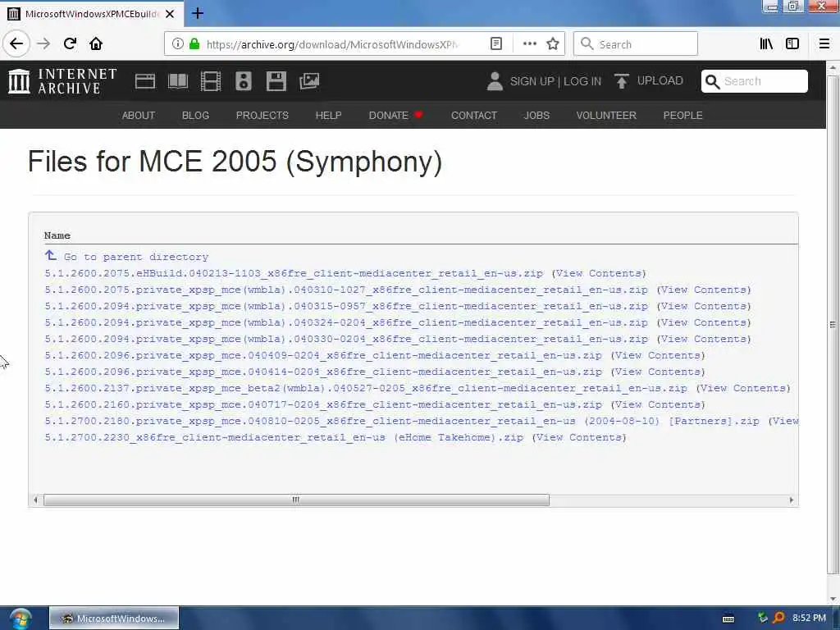This screenshot has height=630, width=840.
Task: Click the horizontal scrollbar thumb in file list
Action: (x=296, y=500)
